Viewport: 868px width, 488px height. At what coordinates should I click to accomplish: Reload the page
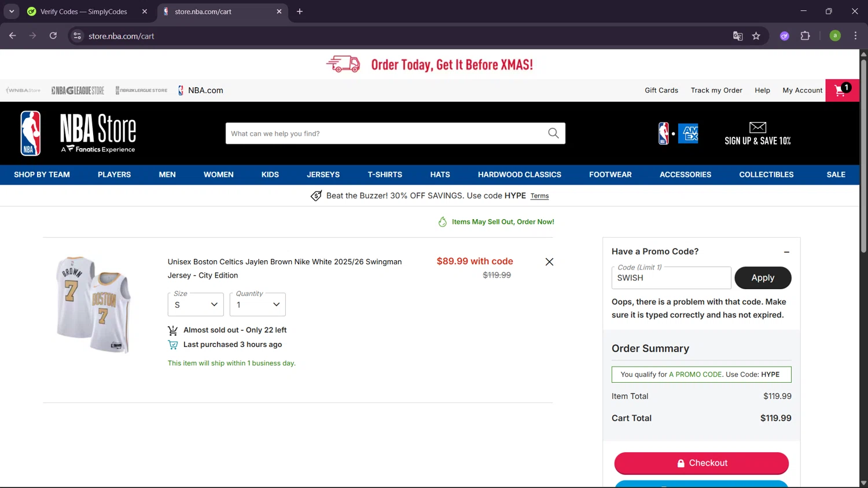tap(53, 36)
